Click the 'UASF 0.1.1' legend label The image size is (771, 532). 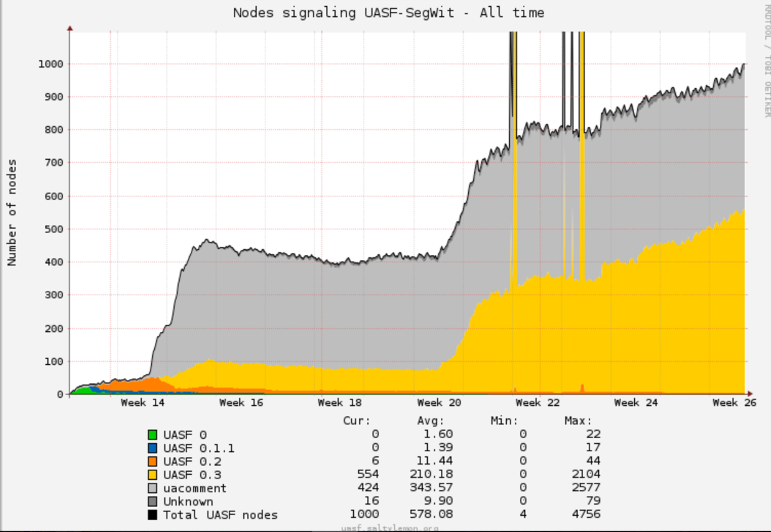[199, 448]
